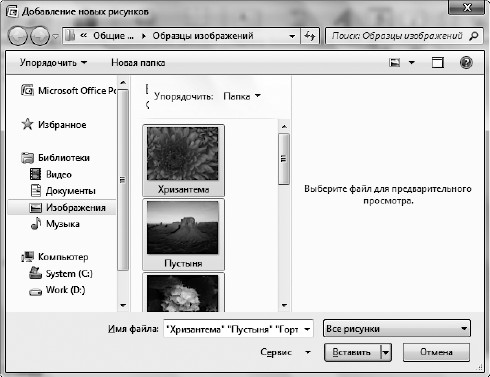Viewport: 490px width, 377px height.
Task: Click the Forward navigation arrow
Action: [40, 36]
